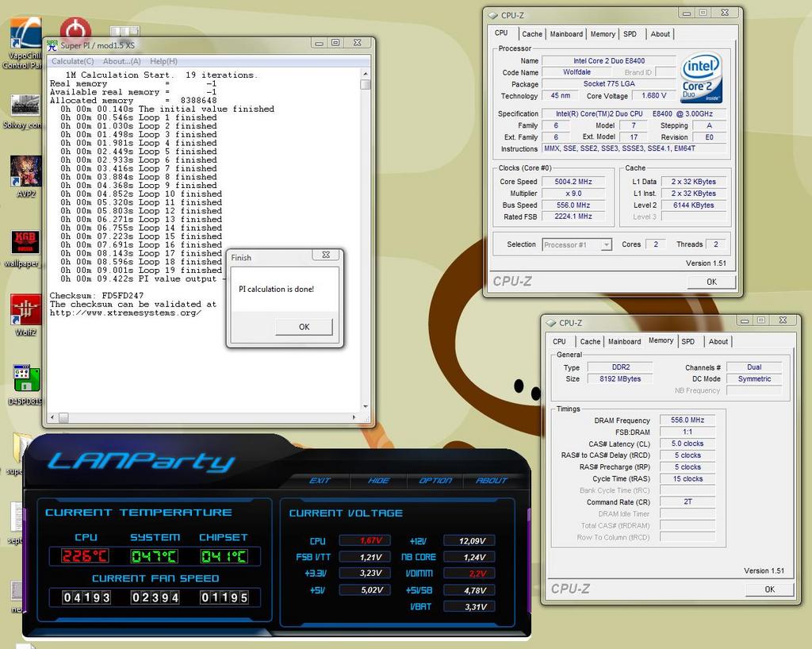Switch to About tab in lower CPU-Z window
The width and height of the screenshot is (812, 649).
(x=718, y=342)
